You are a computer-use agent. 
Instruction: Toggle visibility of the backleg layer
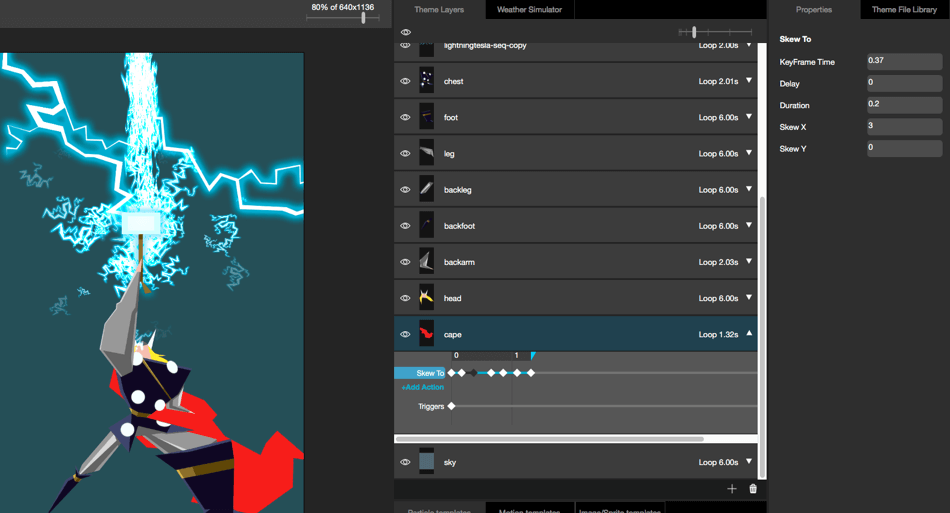click(x=405, y=190)
